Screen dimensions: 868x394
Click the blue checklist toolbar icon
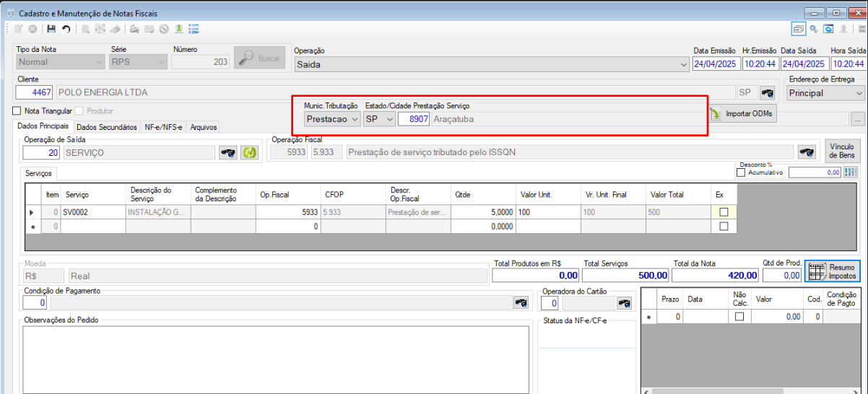tap(194, 29)
